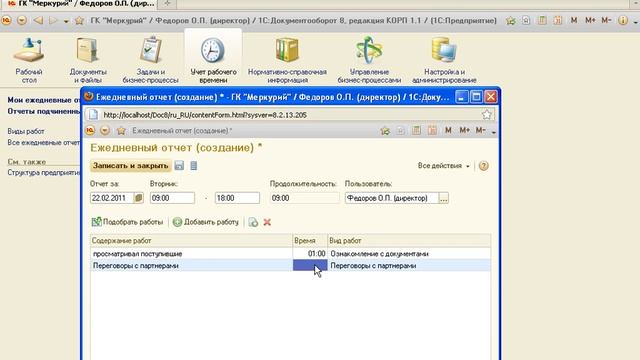Open Задачи и бизнес-процессы section

pos(151,60)
